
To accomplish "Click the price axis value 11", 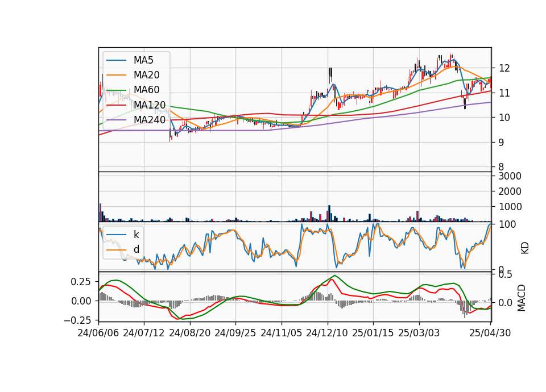I will [x=504, y=93].
